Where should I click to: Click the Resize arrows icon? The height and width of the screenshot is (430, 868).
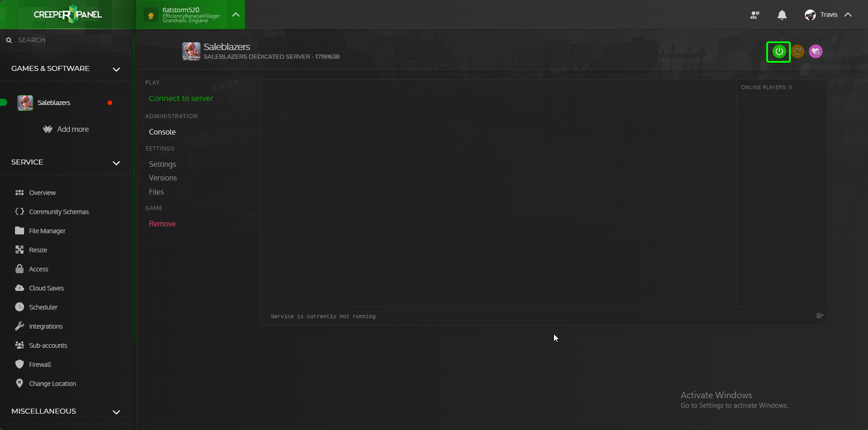tap(20, 250)
